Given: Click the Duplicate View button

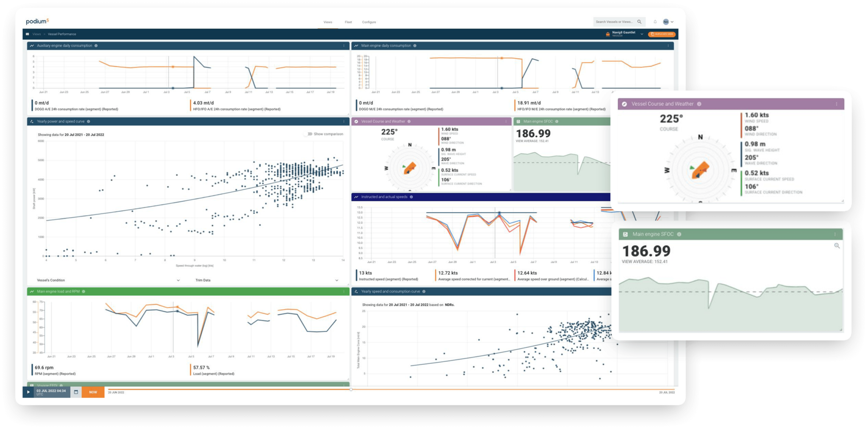Looking at the screenshot, I should [662, 34].
